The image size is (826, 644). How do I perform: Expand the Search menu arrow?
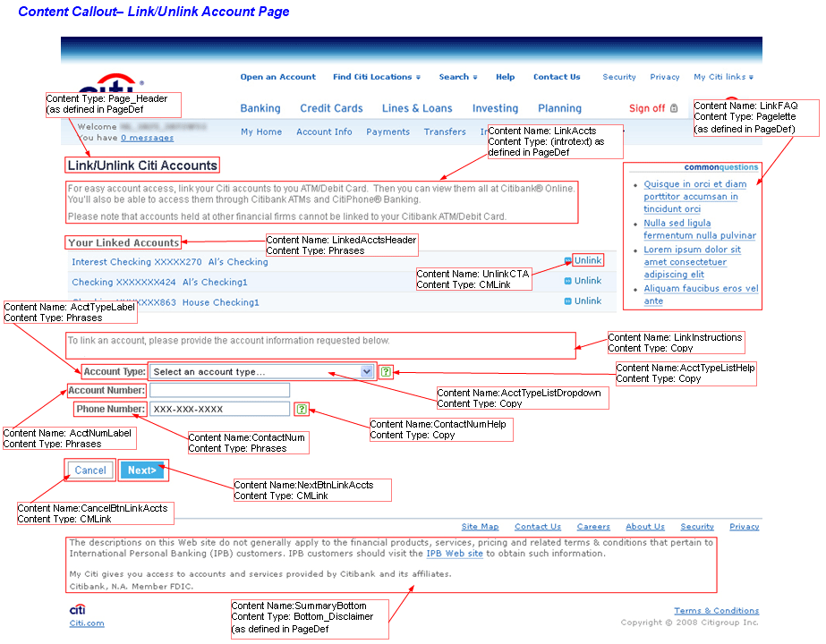[x=475, y=78]
